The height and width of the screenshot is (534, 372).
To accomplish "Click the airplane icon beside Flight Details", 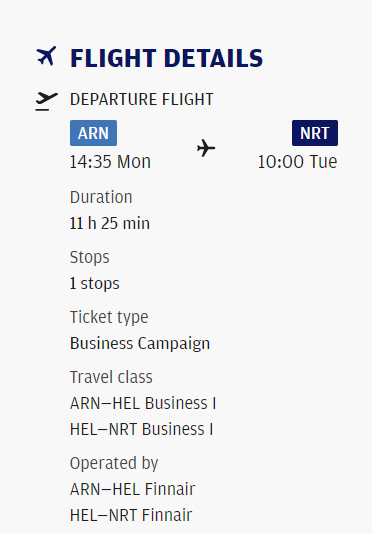I will click(46, 56).
